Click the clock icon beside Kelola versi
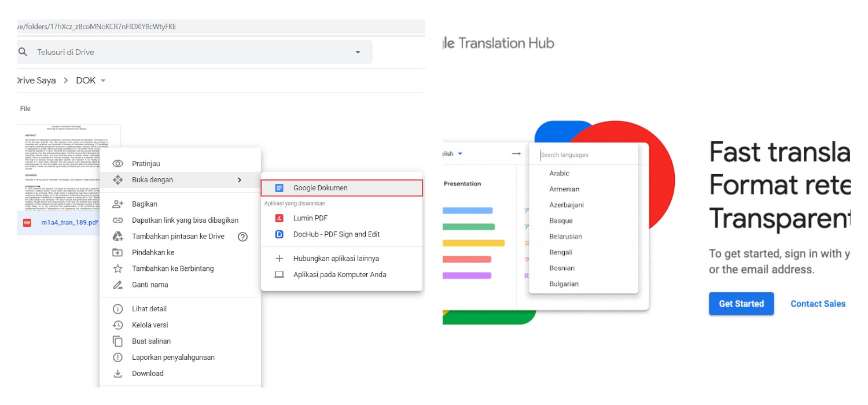This screenshot has width=868, height=405. tap(118, 325)
